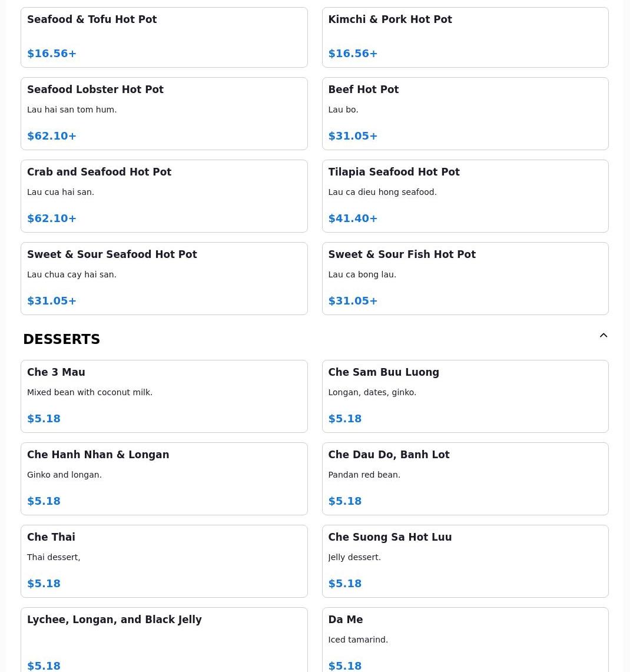The width and height of the screenshot is (630, 672).
Task: Select Crab and Seafood Hot Pot
Action: [164, 196]
